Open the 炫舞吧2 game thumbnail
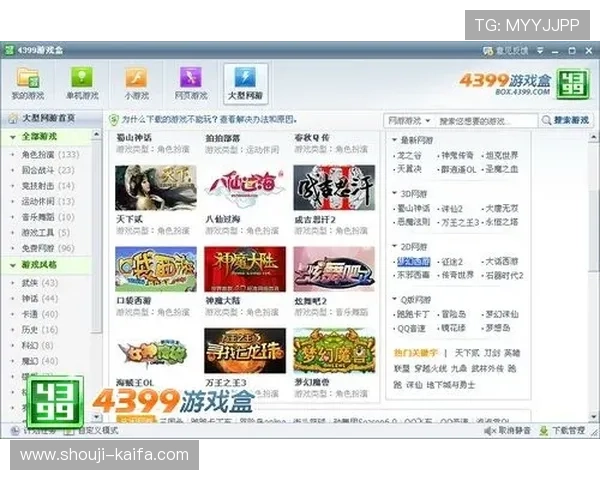Image resolution: width=600 pixels, height=480 pixels. 334,269
